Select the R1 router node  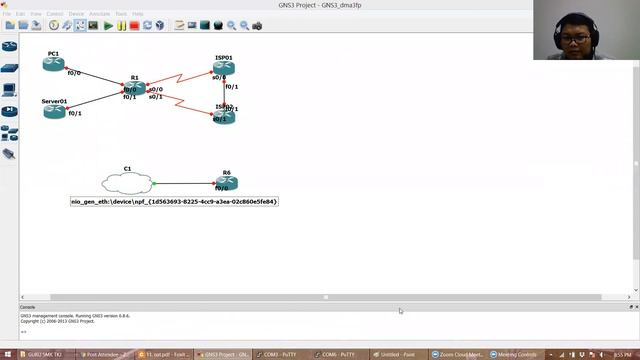click(x=135, y=88)
